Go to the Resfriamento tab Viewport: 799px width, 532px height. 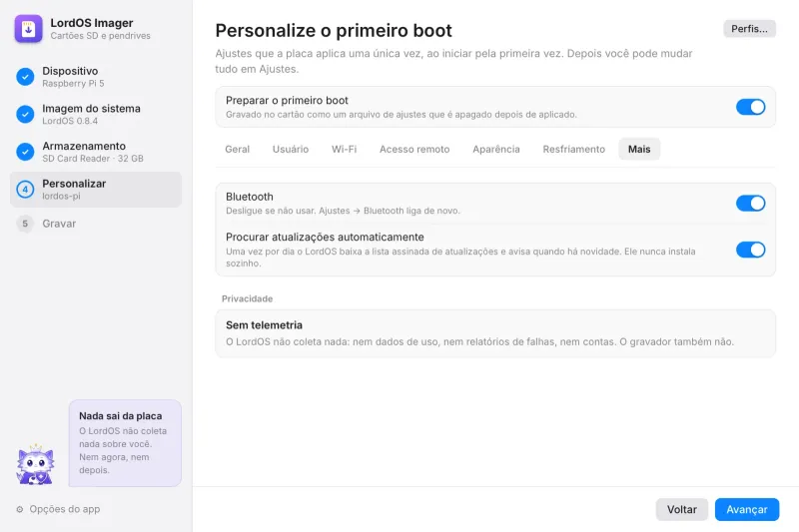coord(573,149)
